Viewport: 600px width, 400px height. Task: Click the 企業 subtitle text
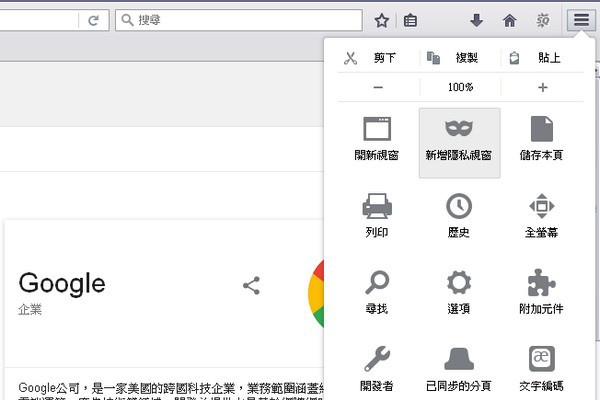coord(30,309)
